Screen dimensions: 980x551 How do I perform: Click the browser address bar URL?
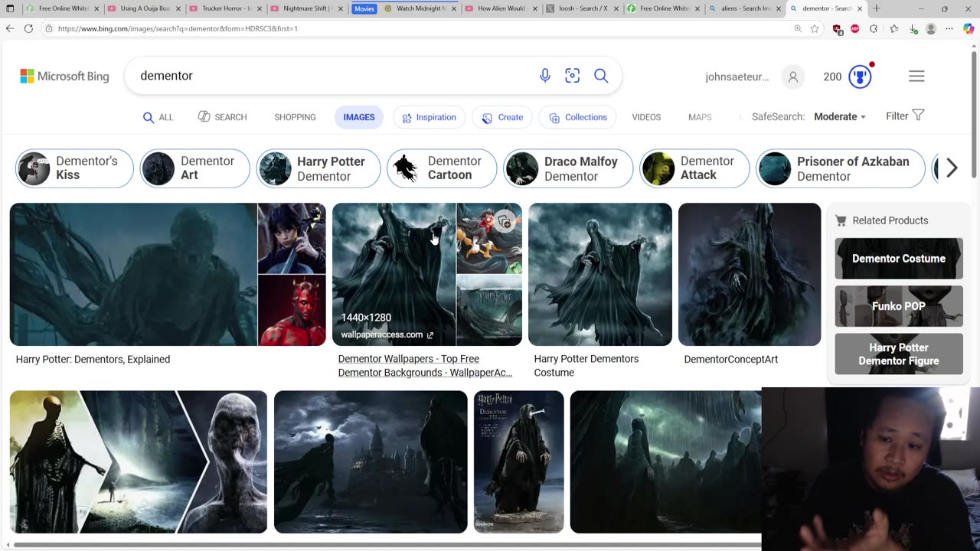[178, 28]
